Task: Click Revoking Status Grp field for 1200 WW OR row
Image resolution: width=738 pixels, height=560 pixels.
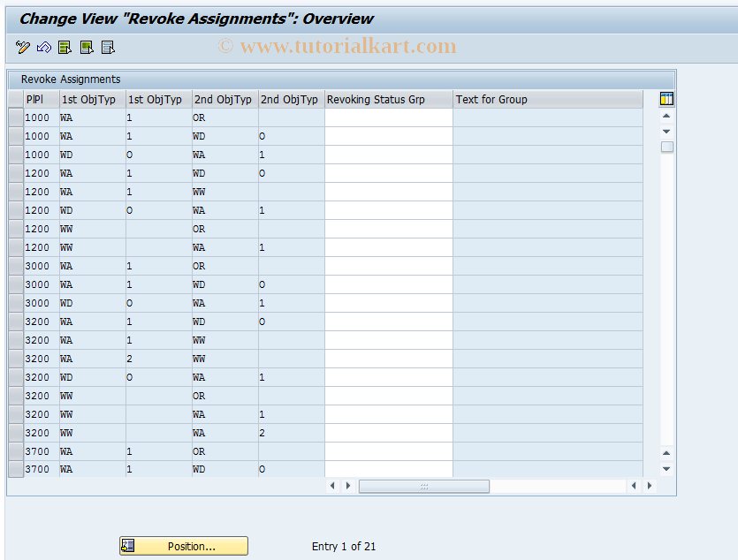Action: coord(389,229)
